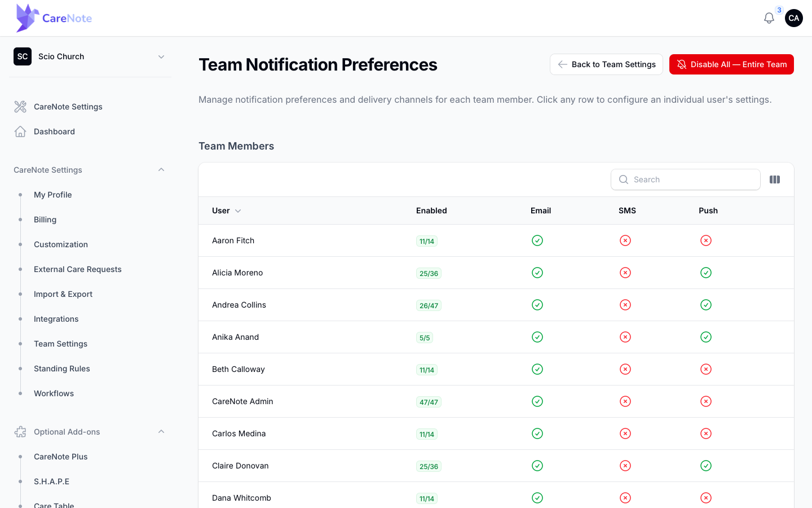Image resolution: width=812 pixels, height=508 pixels.
Task: Click Alicia Moreno's 25/36 enabled badge
Action: pos(429,273)
